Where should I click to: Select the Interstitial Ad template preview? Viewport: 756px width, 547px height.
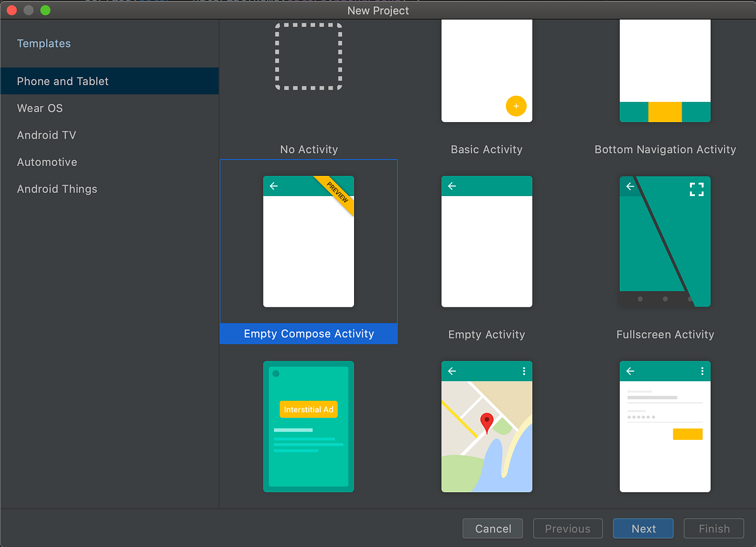[x=309, y=427]
